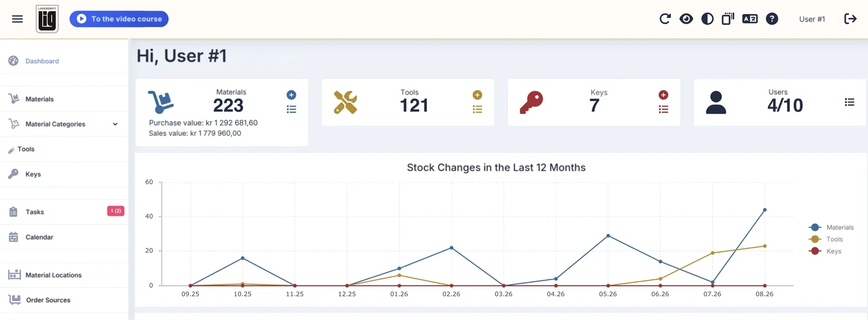
Task: Click the Materials dolly icon in sidebar
Action: (x=14, y=99)
